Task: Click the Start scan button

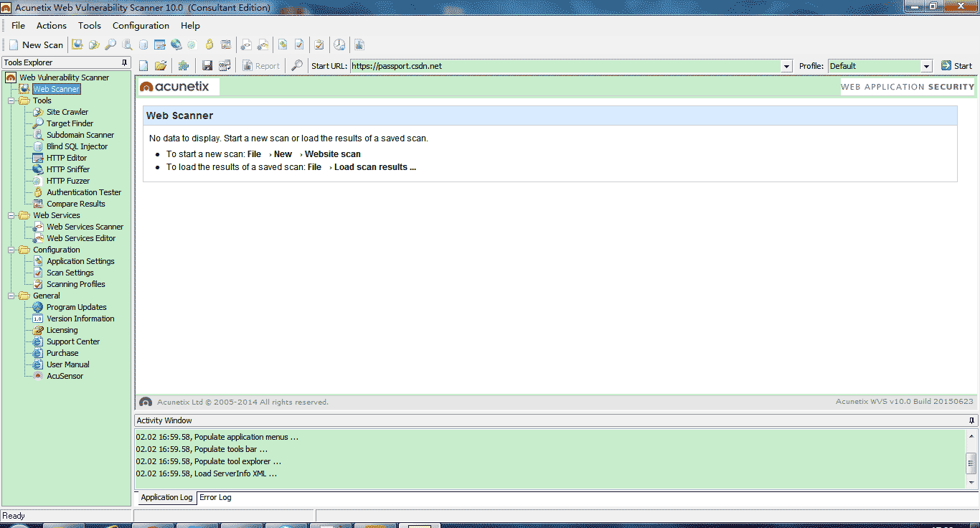Action: (x=956, y=66)
